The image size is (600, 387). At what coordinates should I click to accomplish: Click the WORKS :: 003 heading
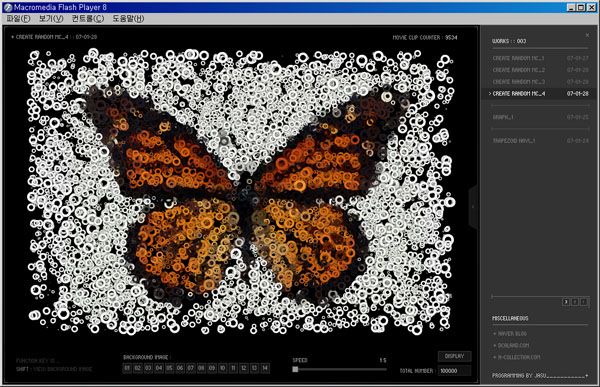(x=509, y=41)
